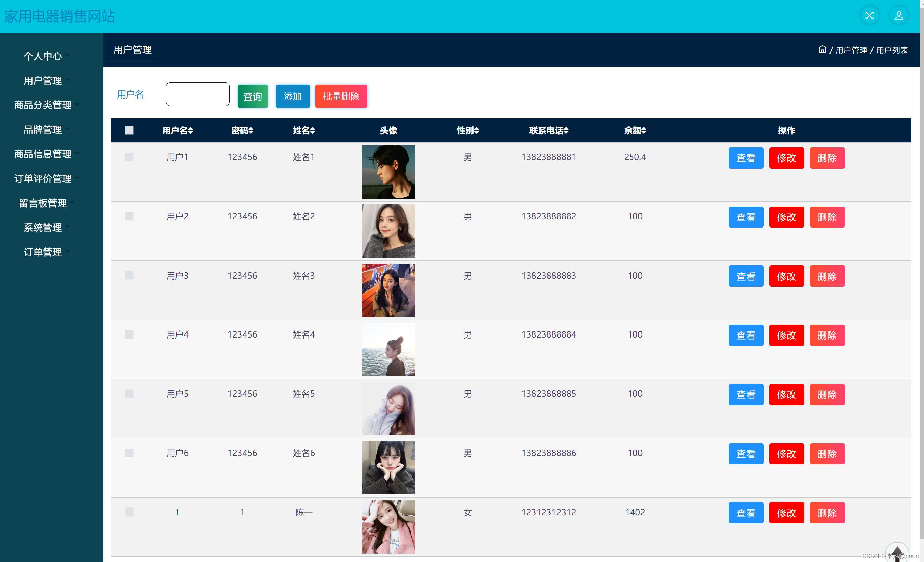Sort by 余额 column sort arrows
The height and width of the screenshot is (562, 924).
coord(644,130)
